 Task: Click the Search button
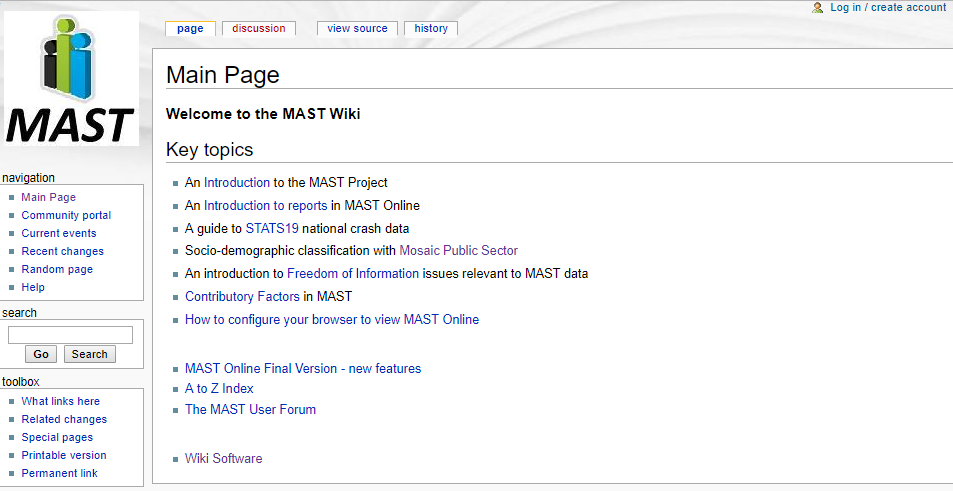tap(89, 354)
